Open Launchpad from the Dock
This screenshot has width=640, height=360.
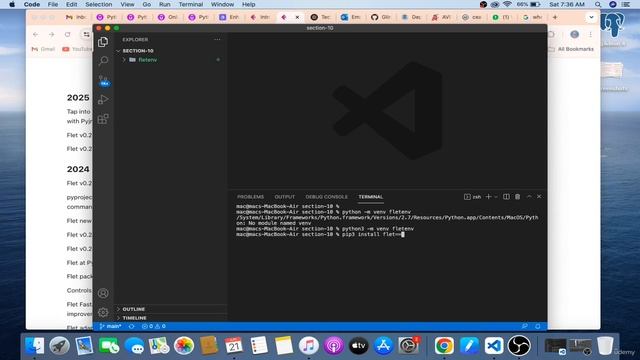click(x=60, y=346)
